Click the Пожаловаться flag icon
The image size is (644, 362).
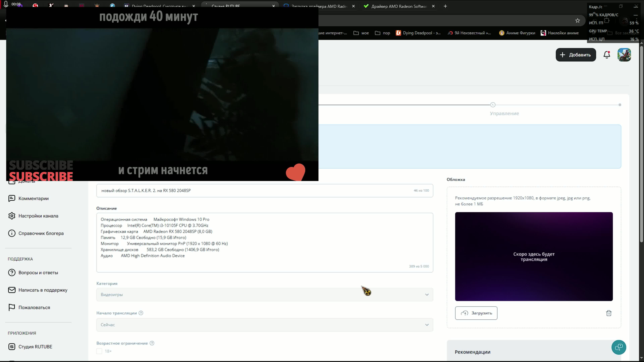[12, 308]
